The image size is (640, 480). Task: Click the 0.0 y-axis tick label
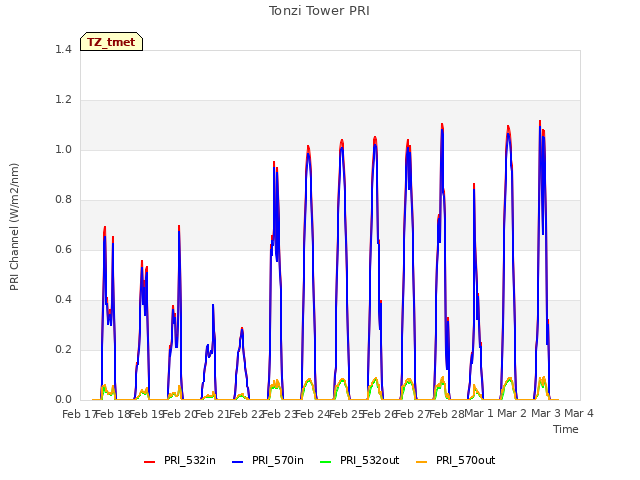[x=63, y=400]
